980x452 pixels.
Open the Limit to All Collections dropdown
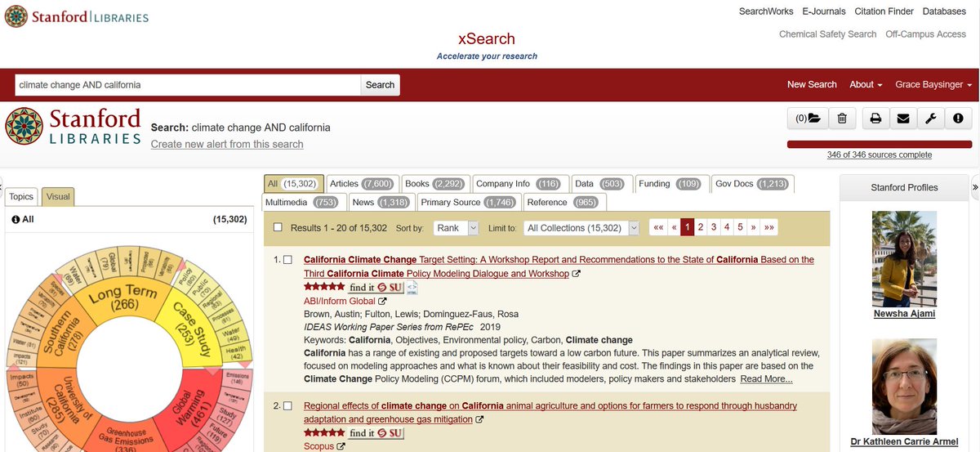coord(581,228)
